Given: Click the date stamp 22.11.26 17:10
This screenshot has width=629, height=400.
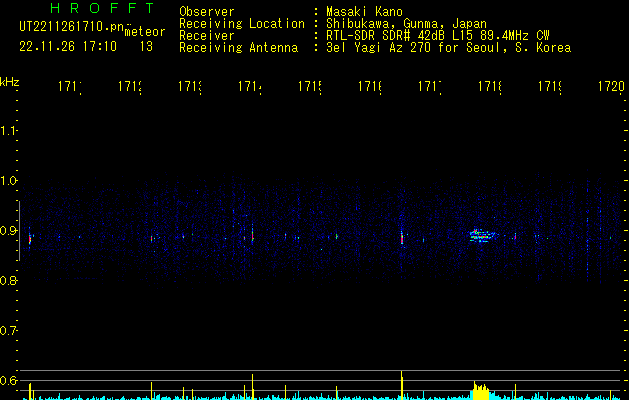Looking at the screenshot, I should click(67, 46).
